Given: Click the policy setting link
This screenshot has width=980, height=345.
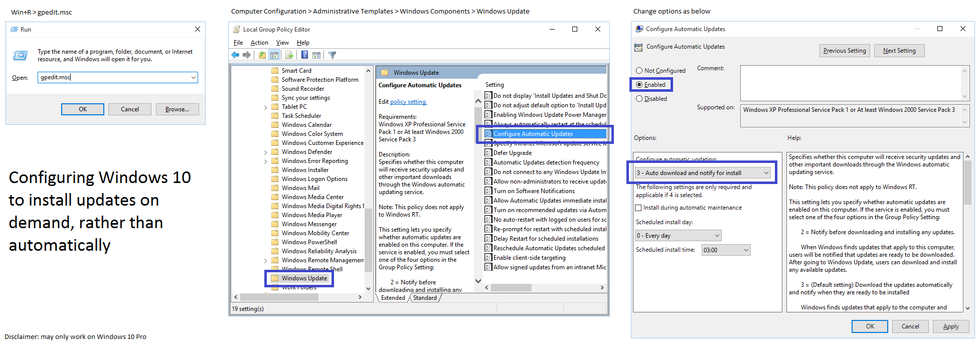Looking at the screenshot, I should tap(408, 102).
